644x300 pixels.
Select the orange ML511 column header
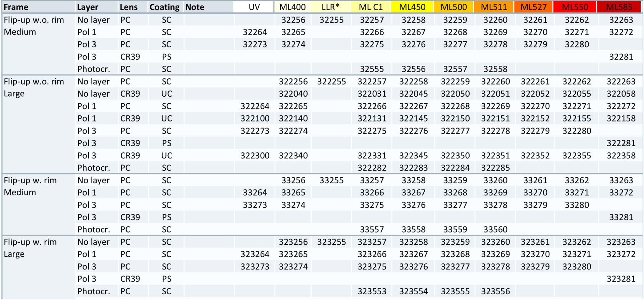495,7
